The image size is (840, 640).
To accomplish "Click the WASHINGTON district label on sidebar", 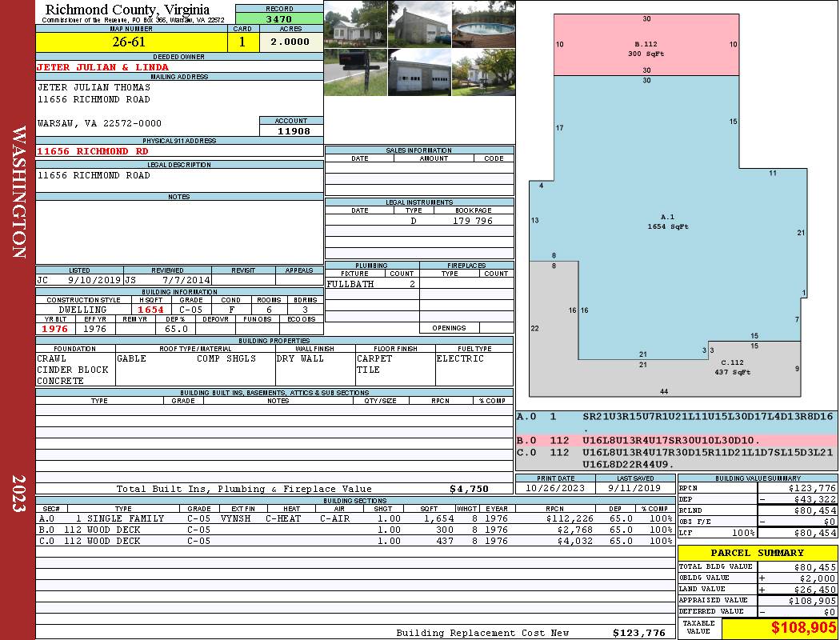I will coord(18,192).
